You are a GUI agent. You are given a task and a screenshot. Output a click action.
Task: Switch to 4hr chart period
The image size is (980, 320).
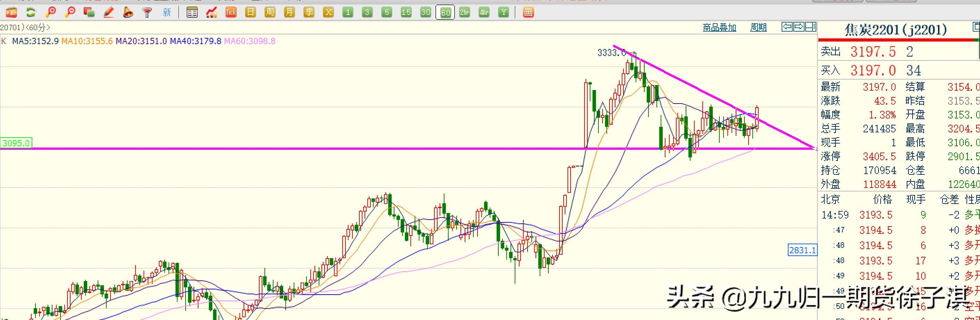(x=484, y=13)
